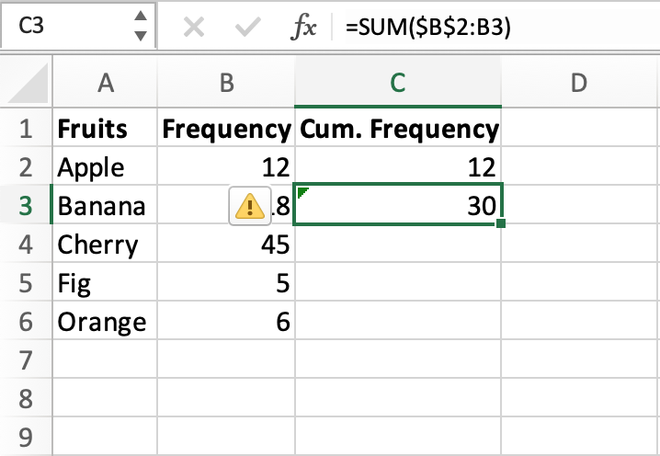This screenshot has width=660, height=456.
Task: Select row 4 header
Action: coord(26,245)
